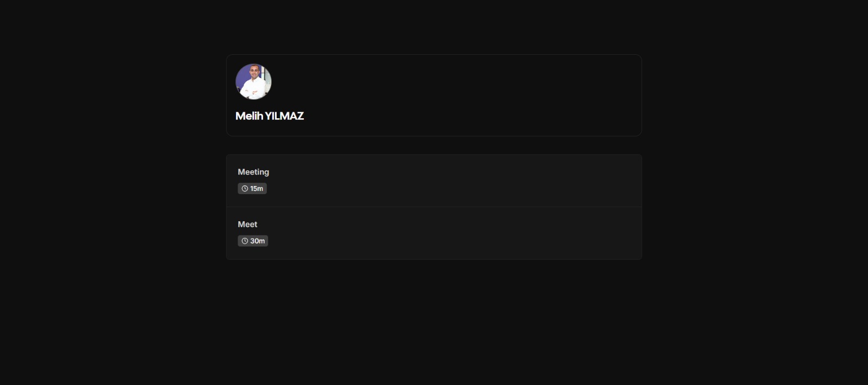Click the "Meeting" title text
Screen dimensions: 868x385
(253, 172)
